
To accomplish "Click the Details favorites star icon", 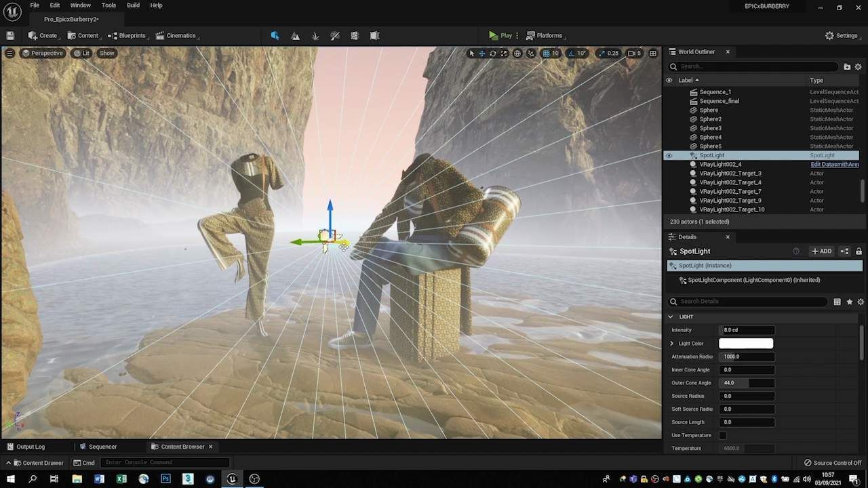I will [849, 302].
